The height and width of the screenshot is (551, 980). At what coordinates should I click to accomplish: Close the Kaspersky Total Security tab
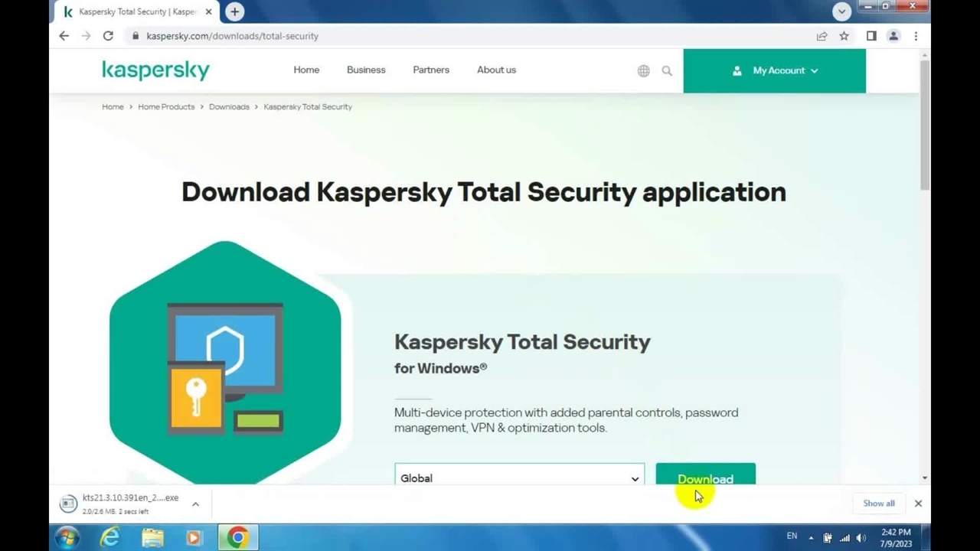tap(208, 11)
